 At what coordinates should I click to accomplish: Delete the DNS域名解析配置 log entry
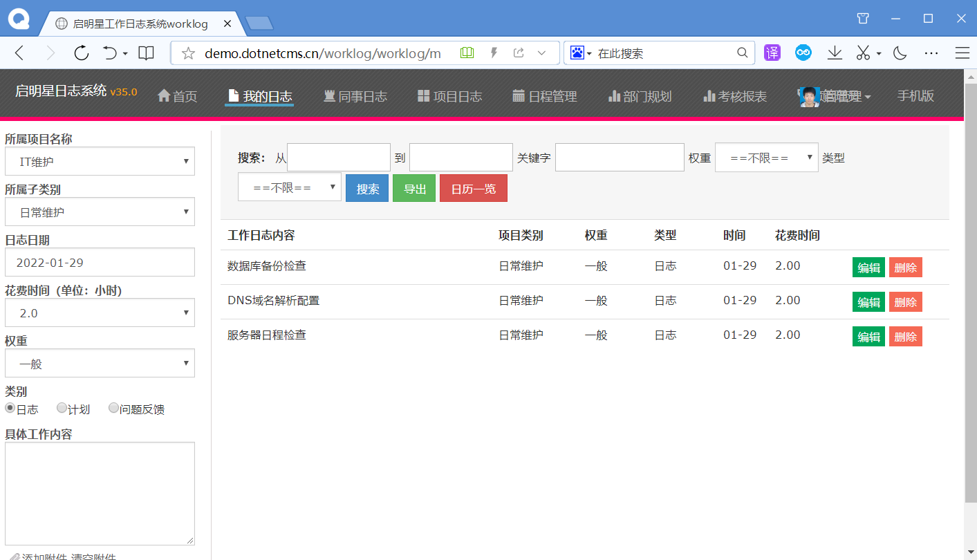tap(906, 302)
